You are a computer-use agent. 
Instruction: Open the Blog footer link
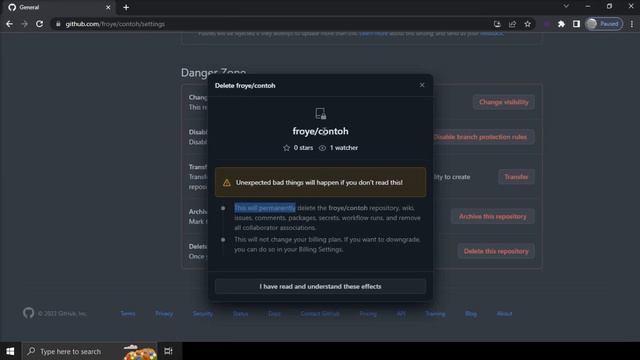[x=471, y=313]
